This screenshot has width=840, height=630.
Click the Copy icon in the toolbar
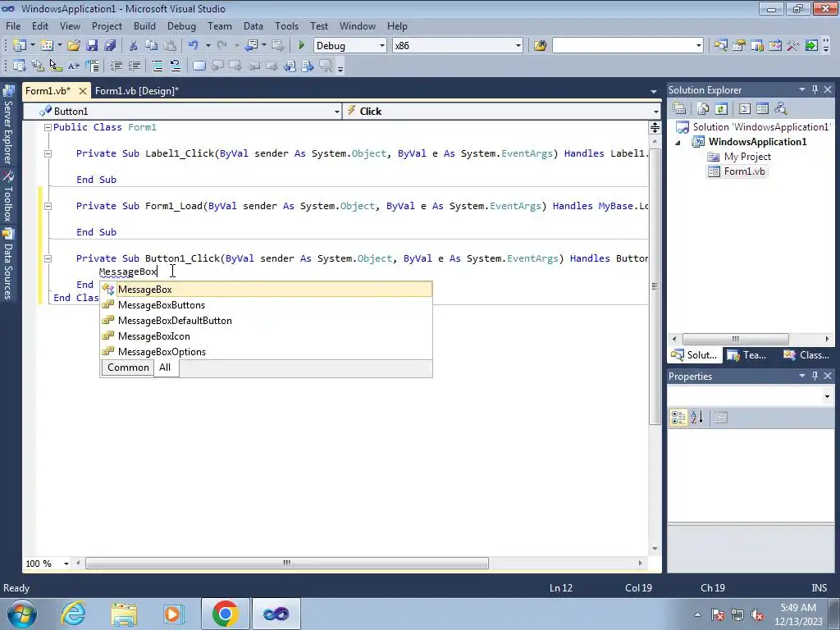[x=152, y=46]
